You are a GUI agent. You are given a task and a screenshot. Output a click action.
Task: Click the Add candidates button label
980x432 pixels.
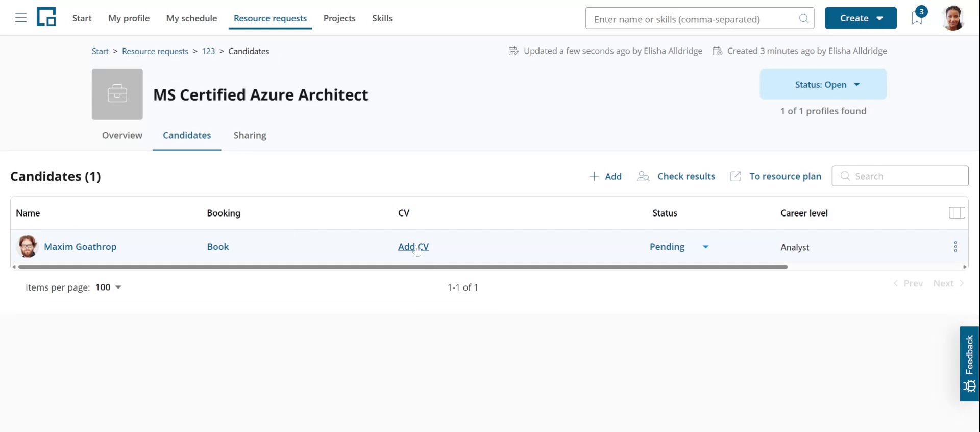click(x=613, y=176)
